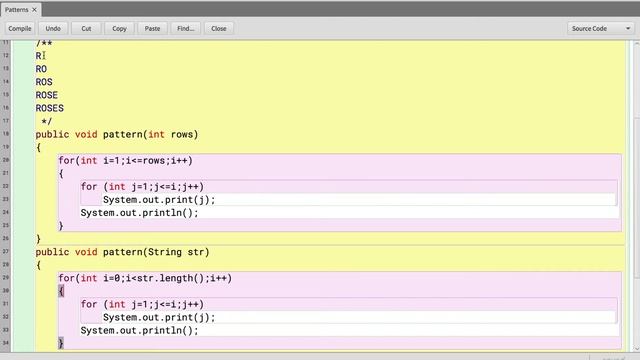The width and height of the screenshot is (640, 360).
Task: Click the inner for loop on line 22
Action: [142, 187]
